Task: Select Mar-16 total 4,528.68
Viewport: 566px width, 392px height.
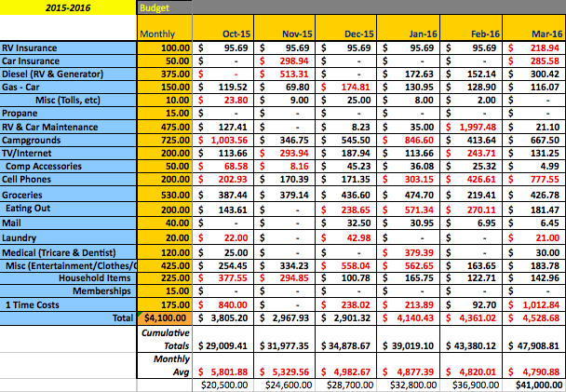Action: coord(534,318)
